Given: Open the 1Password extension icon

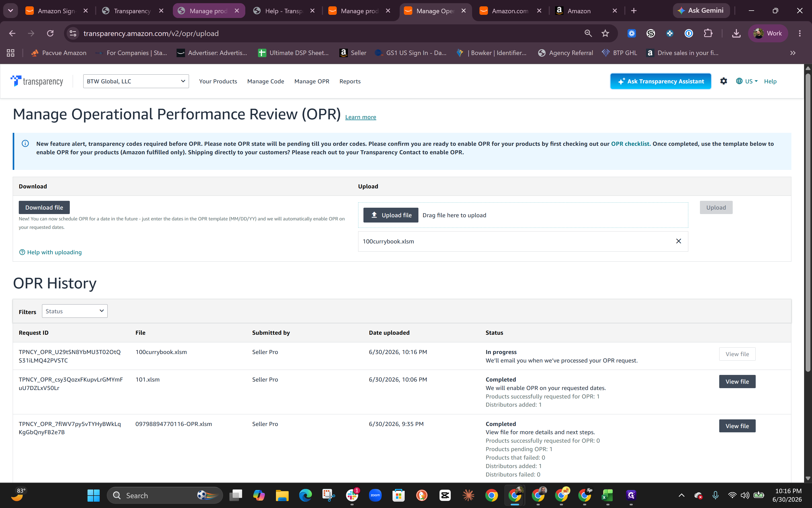Looking at the screenshot, I should tap(689, 33).
